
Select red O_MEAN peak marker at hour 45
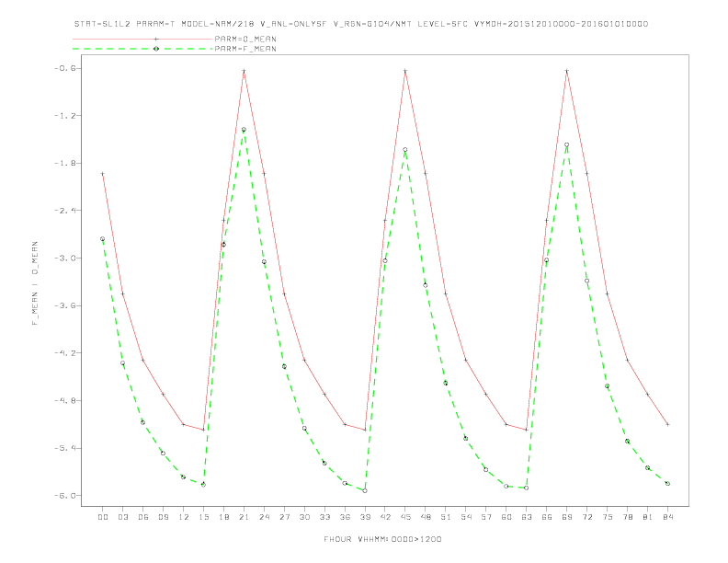(405, 71)
